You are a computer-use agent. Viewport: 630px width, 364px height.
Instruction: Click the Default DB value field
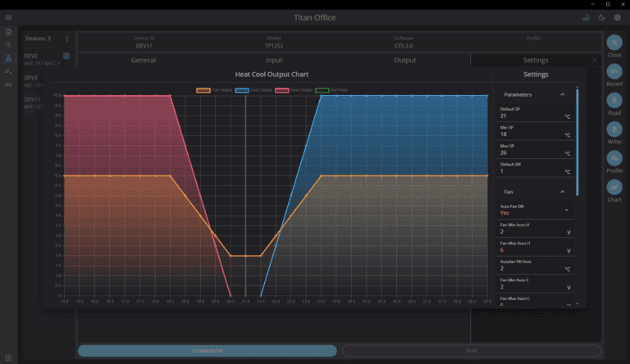pyautogui.click(x=535, y=168)
